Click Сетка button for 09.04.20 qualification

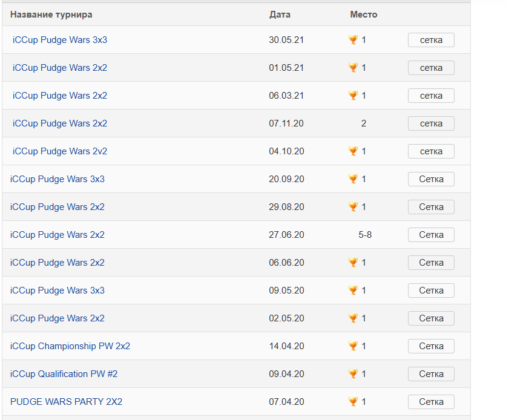tap(431, 374)
